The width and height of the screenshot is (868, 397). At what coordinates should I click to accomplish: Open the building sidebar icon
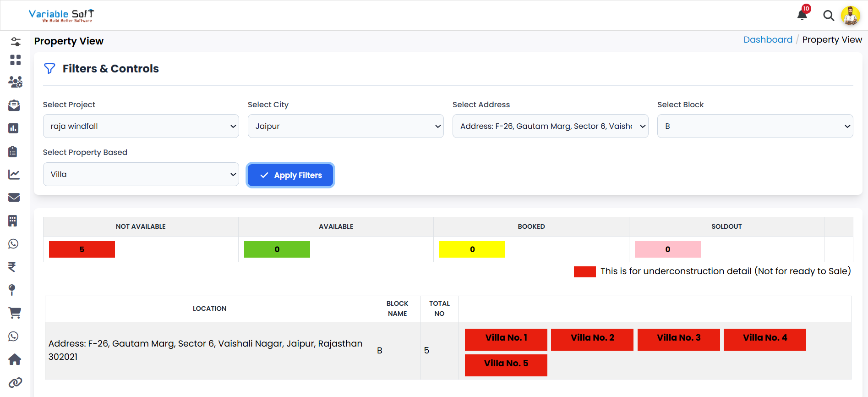click(x=13, y=221)
